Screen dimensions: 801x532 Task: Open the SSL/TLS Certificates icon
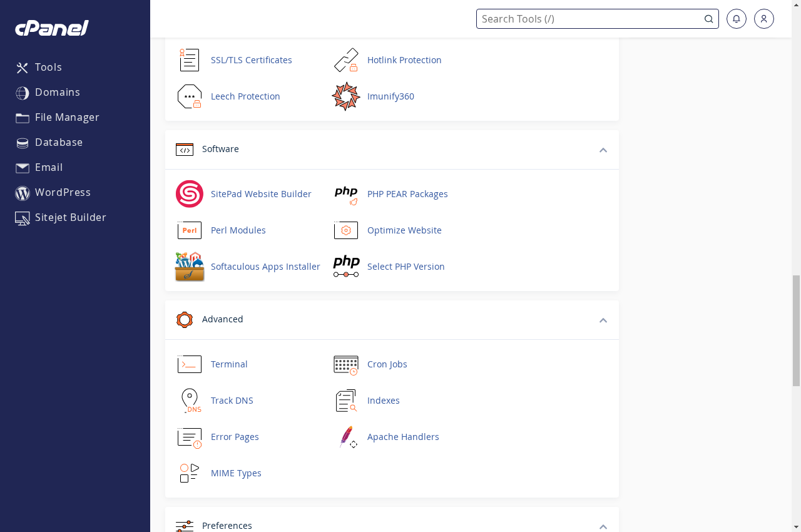click(190, 60)
